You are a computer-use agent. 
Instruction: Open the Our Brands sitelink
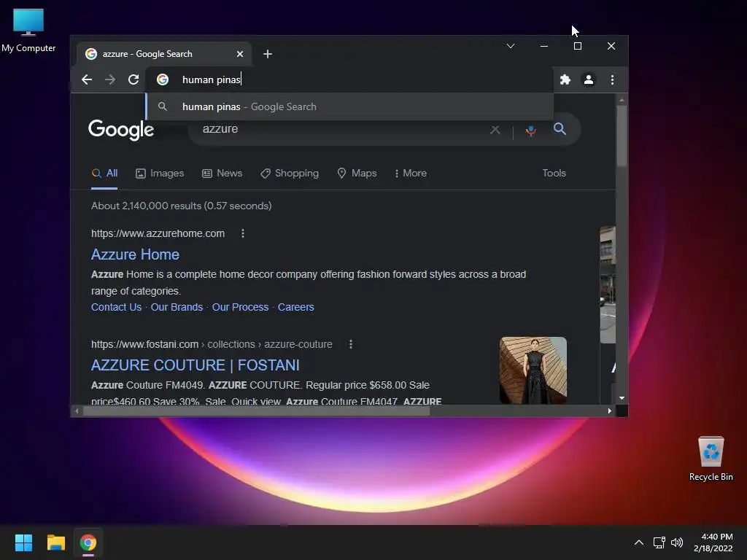[177, 307]
